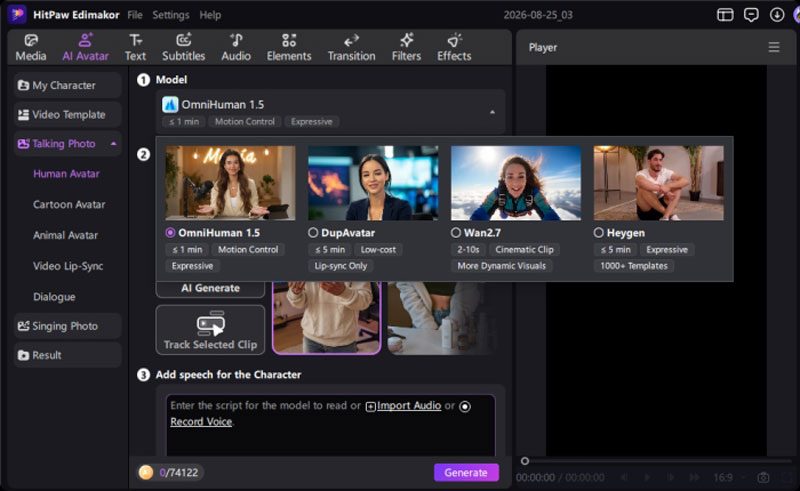Click the Record Voice microphone icon
Image resolution: width=800 pixels, height=491 pixels.
coord(465,406)
